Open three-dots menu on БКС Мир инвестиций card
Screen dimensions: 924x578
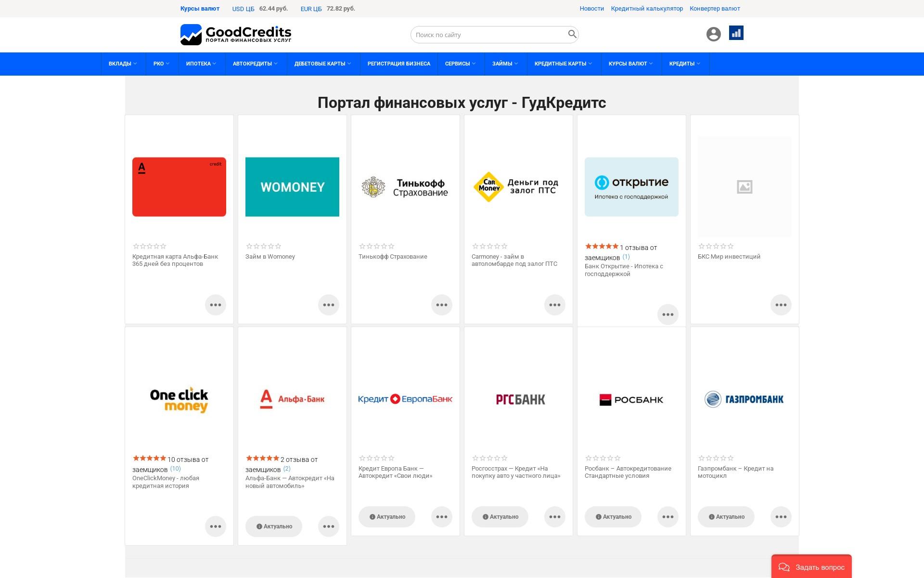point(781,305)
